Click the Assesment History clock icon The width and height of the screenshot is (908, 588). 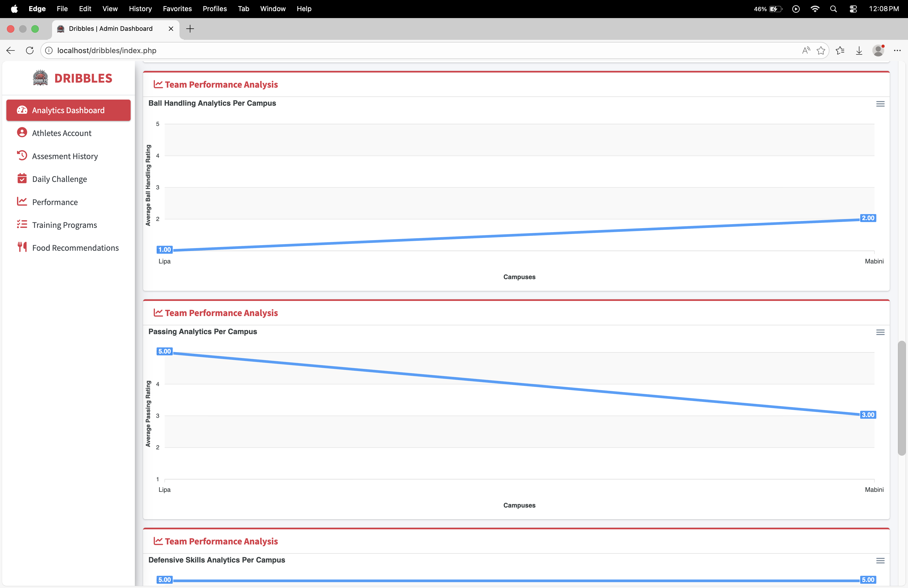[x=22, y=156]
